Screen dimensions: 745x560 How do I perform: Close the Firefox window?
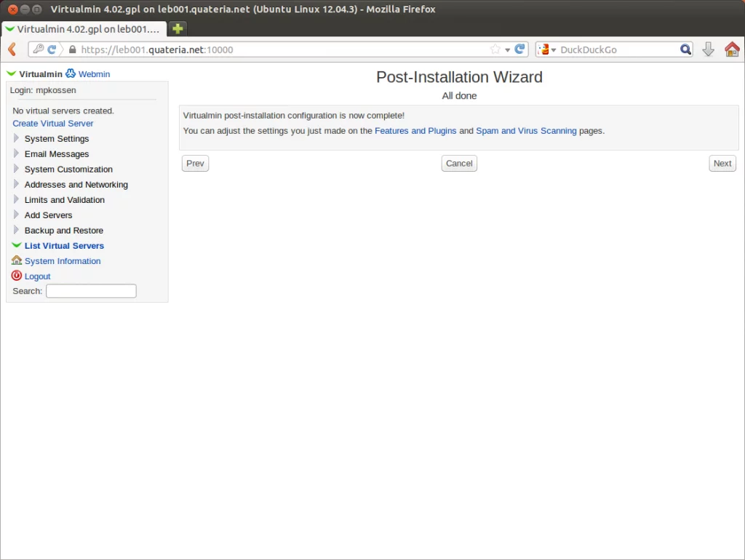(13, 9)
